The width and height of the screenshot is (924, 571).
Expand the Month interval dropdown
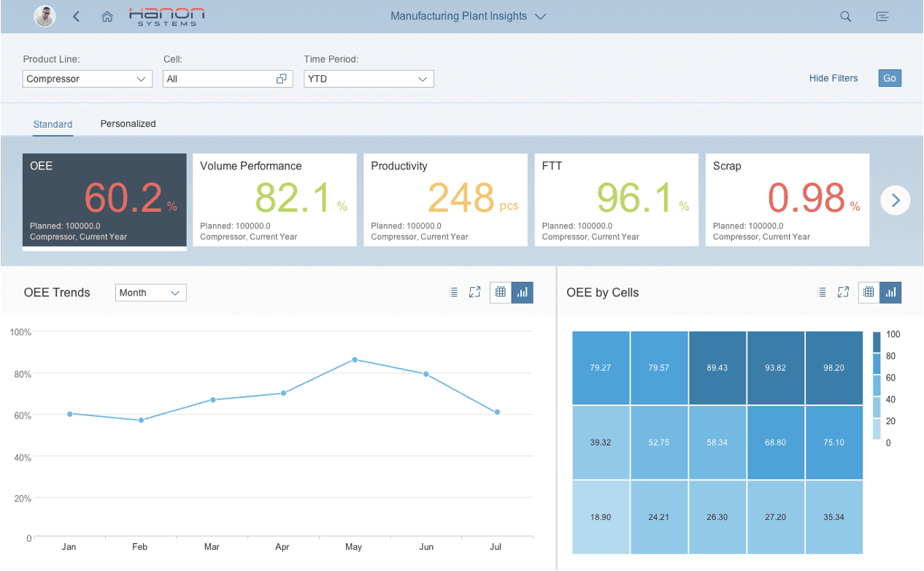(x=150, y=293)
